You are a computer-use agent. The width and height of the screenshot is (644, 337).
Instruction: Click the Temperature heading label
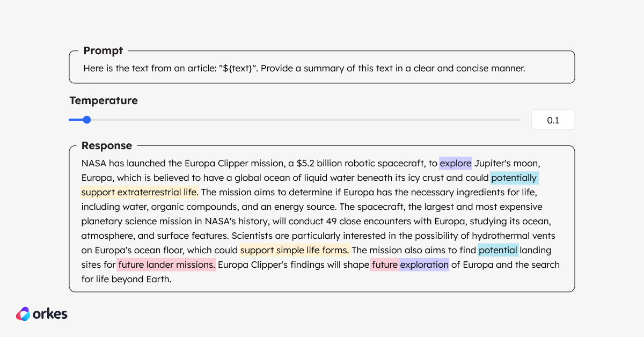pos(104,100)
